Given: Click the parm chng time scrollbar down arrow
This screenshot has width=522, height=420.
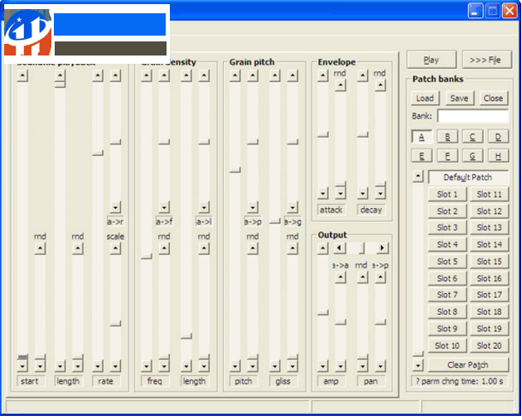Looking at the screenshot, I should pyautogui.click(x=418, y=365).
